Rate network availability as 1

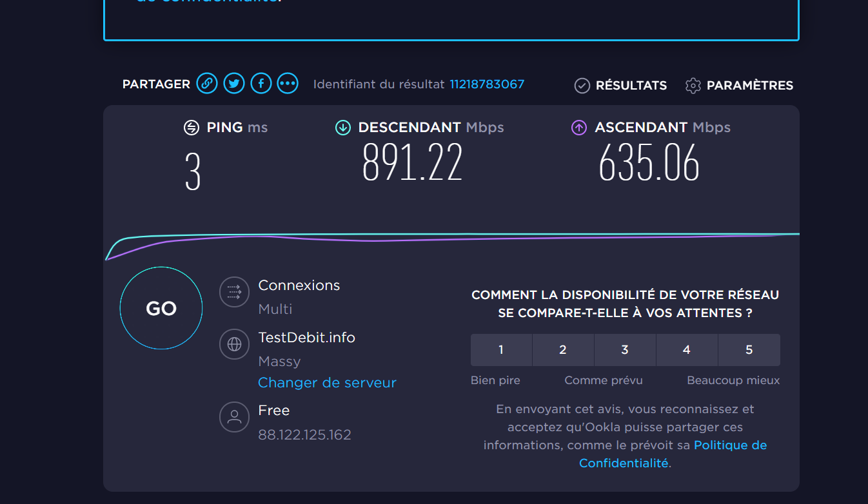[x=501, y=350]
